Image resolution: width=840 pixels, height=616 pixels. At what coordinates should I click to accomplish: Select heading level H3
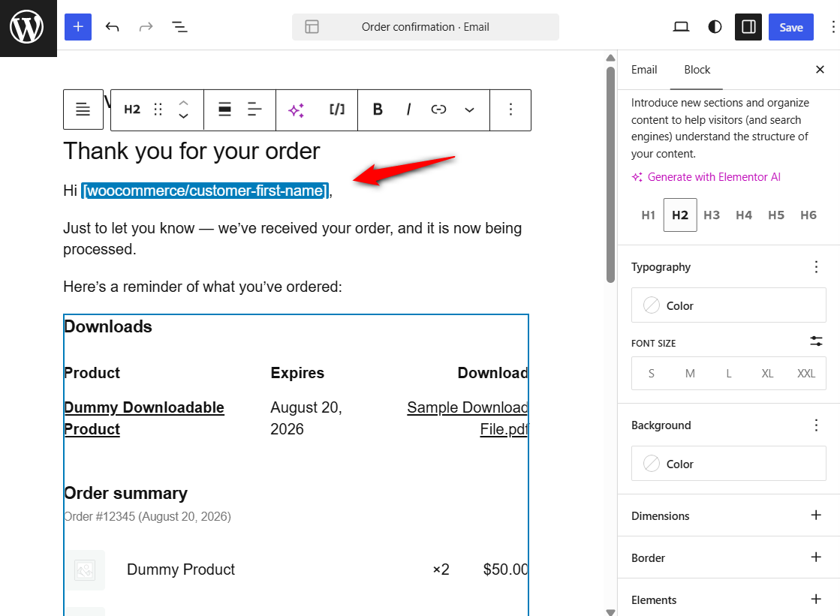tap(712, 215)
